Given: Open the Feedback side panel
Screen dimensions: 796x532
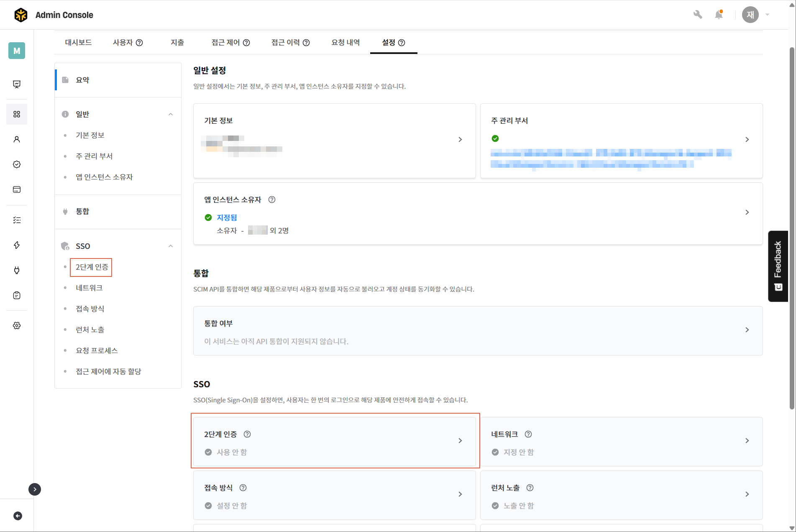Looking at the screenshot, I should (x=778, y=266).
